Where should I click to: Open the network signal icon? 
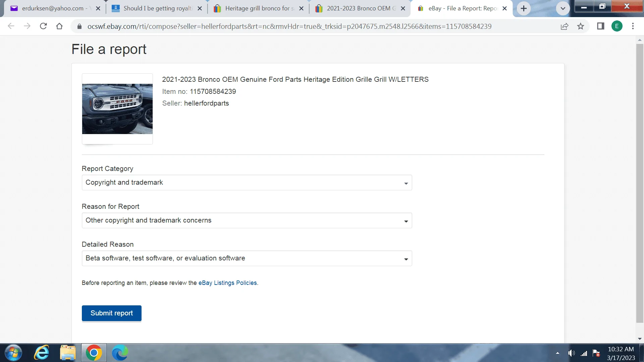point(584,353)
